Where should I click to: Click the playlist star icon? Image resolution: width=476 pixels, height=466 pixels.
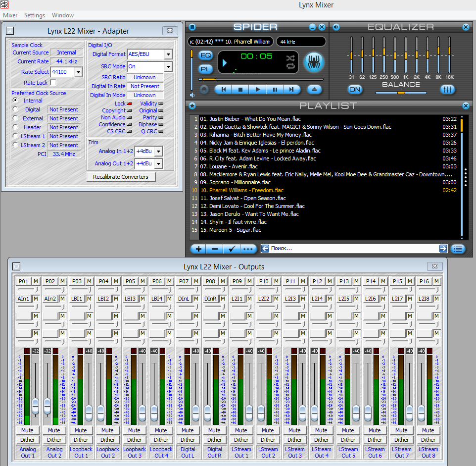(192, 105)
